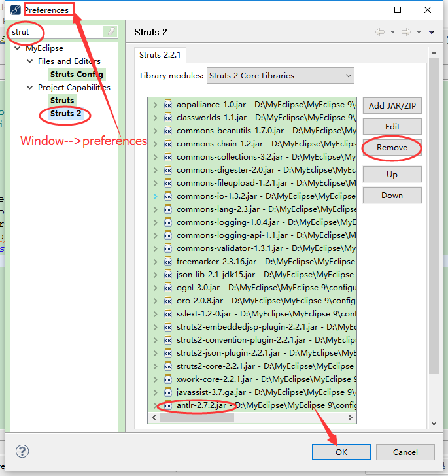
Task: Click the Preferences window app icon
Action: (15, 10)
